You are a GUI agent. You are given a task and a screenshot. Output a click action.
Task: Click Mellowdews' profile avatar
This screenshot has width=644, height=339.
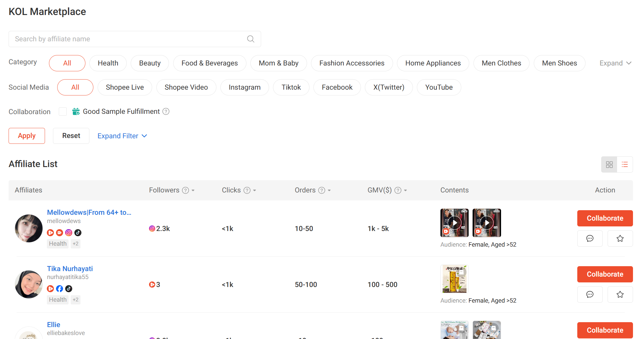pos(29,228)
